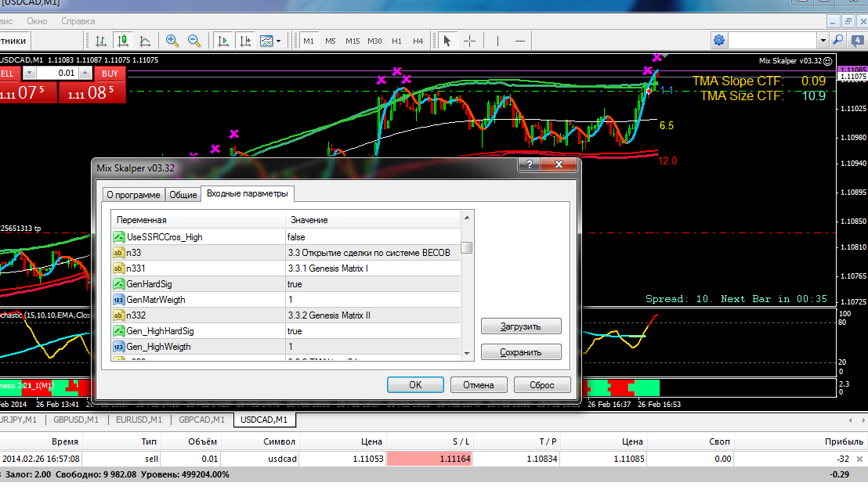The width and height of the screenshot is (868, 490).
Task: Click the blue gear icon in toolbar
Action: 719,41
